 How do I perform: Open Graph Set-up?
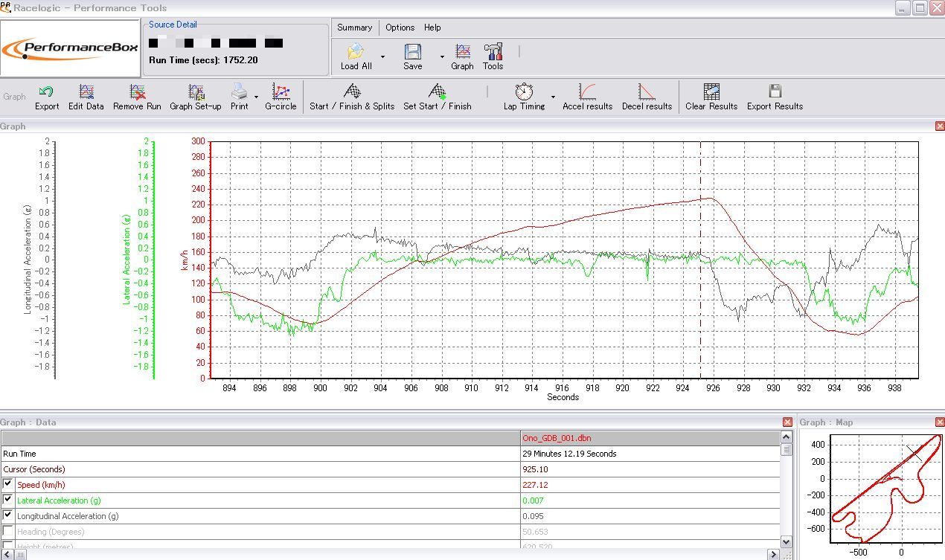pyautogui.click(x=196, y=92)
